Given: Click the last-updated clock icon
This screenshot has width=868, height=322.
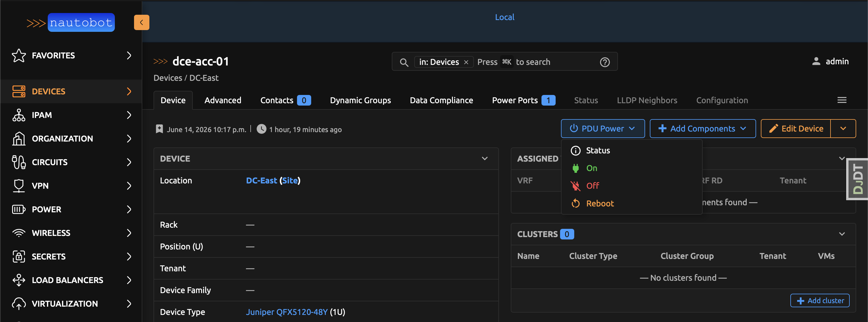Looking at the screenshot, I should 261,129.
